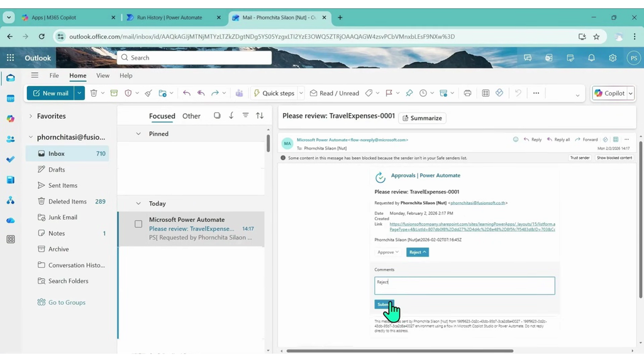
Task: Open the People app in left rail
Action: 11,139
